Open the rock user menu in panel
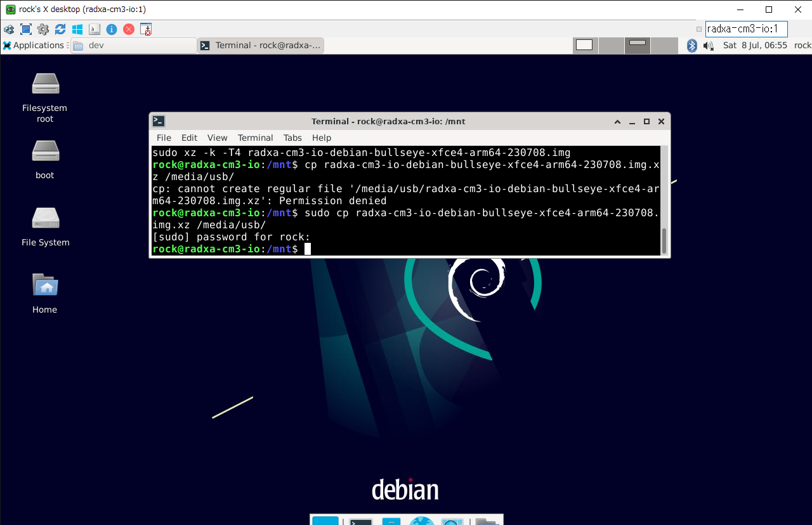This screenshot has height=525, width=812. [x=802, y=45]
